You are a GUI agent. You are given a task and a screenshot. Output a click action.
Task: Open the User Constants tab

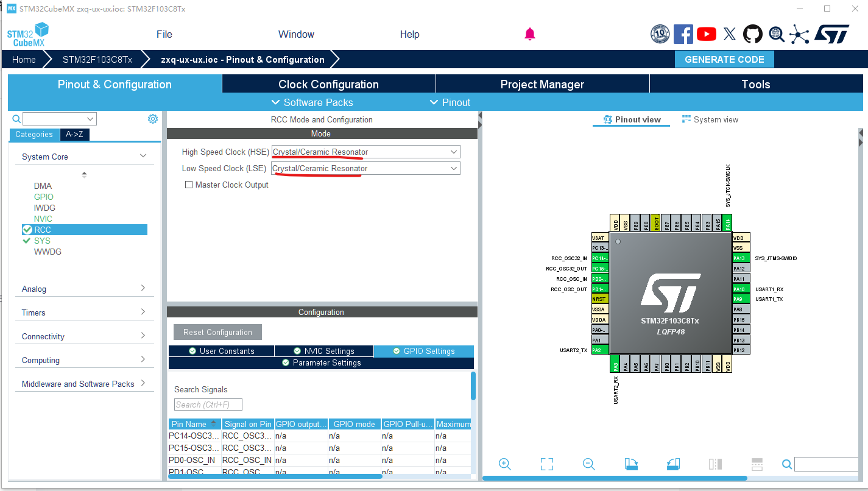click(x=221, y=351)
